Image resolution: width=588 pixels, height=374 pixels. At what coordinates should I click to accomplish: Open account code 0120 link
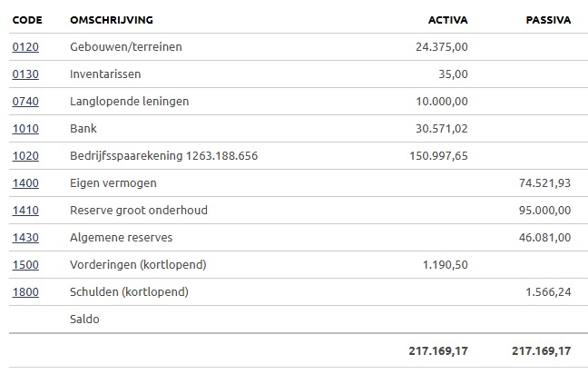(x=25, y=47)
